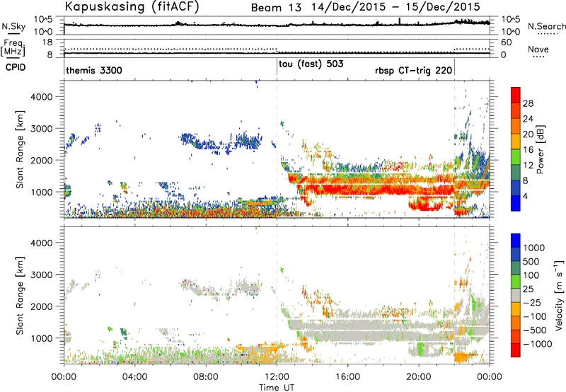Click the Slant Range label of power panel
Screen dimensions: 566x392
pos(20,149)
